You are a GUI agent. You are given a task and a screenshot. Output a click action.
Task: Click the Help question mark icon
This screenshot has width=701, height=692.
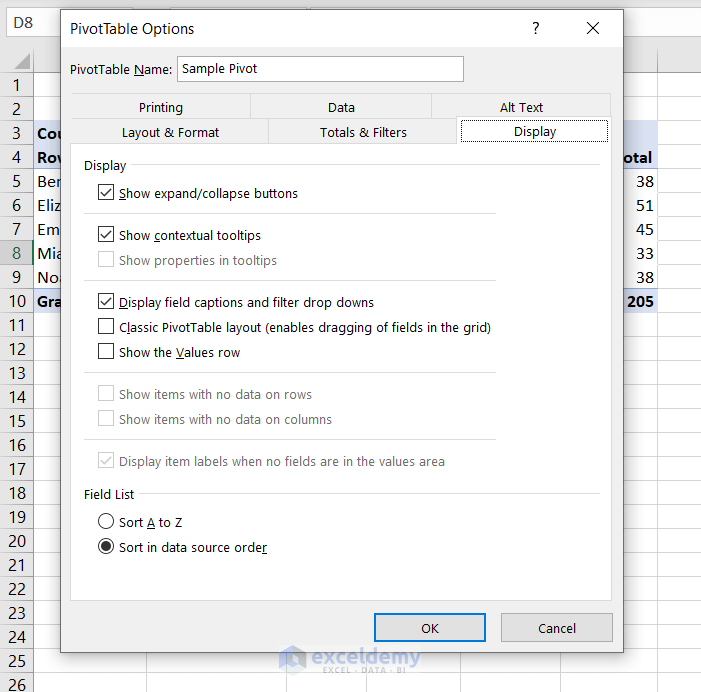[x=536, y=29]
